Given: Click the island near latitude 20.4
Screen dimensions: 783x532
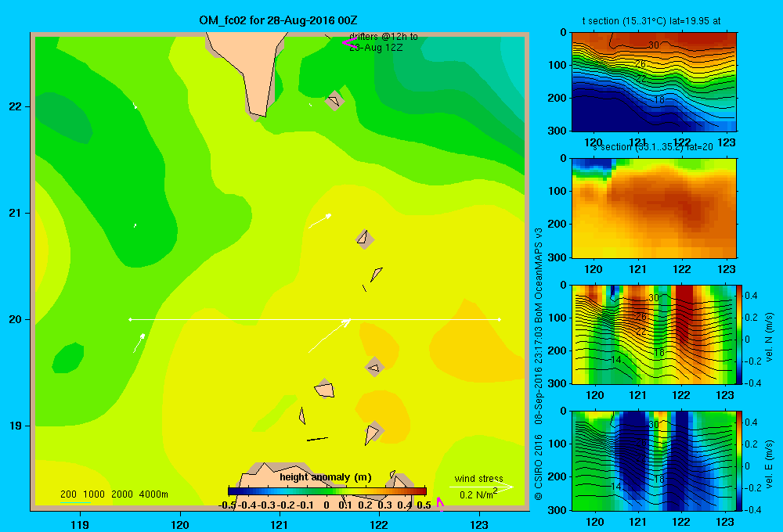Looking at the screenshot, I should pos(376,274).
